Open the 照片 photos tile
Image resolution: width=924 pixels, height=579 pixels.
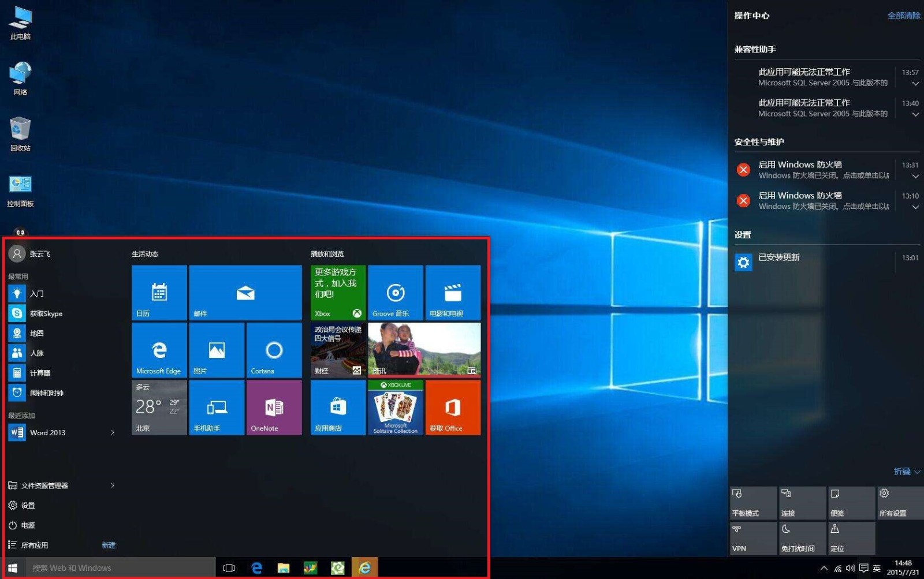click(x=217, y=350)
